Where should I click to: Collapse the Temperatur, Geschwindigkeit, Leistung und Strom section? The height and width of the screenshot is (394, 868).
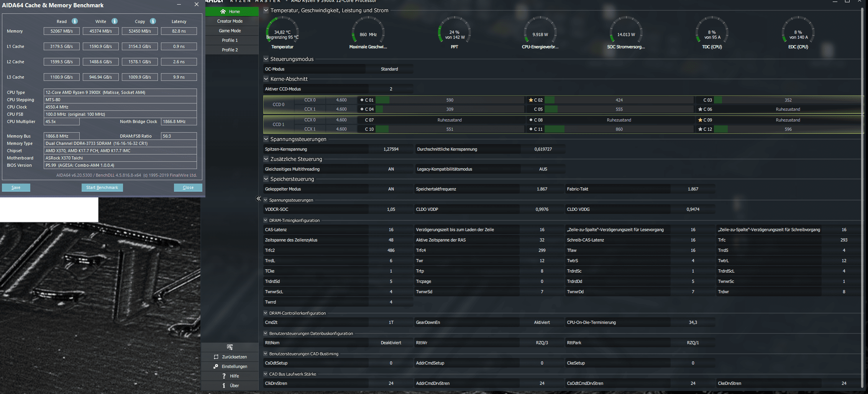[x=266, y=10]
